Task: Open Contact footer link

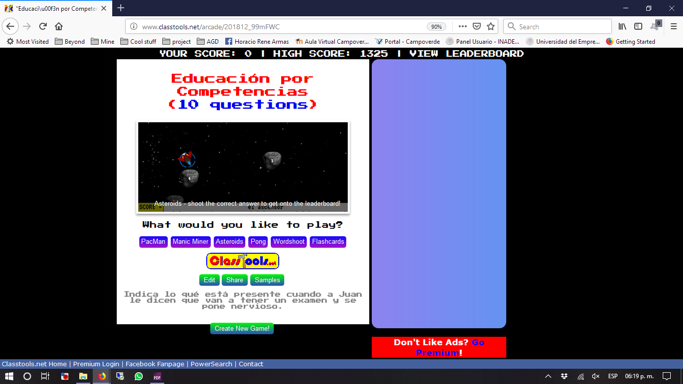Action: point(251,364)
